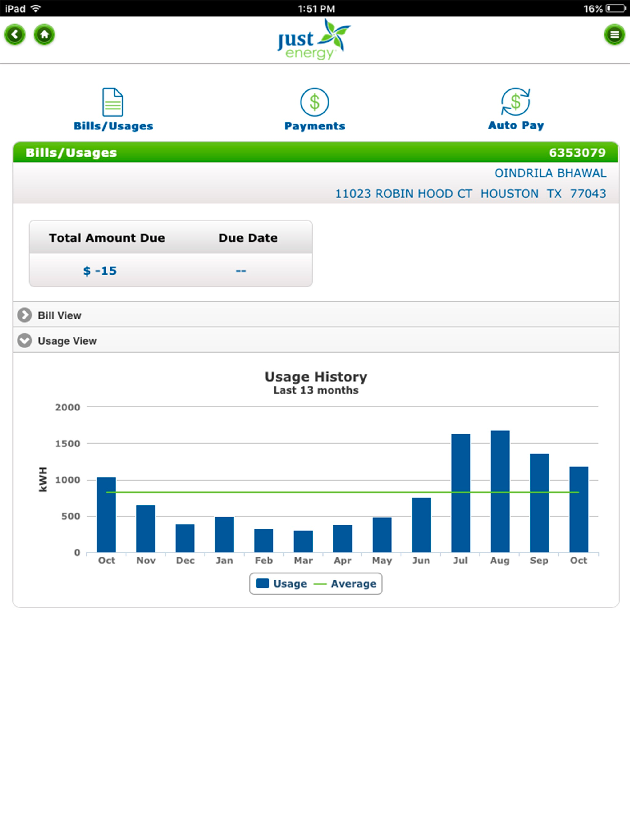Image resolution: width=630 pixels, height=840 pixels.
Task: Click the Total Amount Due header
Action: [107, 238]
